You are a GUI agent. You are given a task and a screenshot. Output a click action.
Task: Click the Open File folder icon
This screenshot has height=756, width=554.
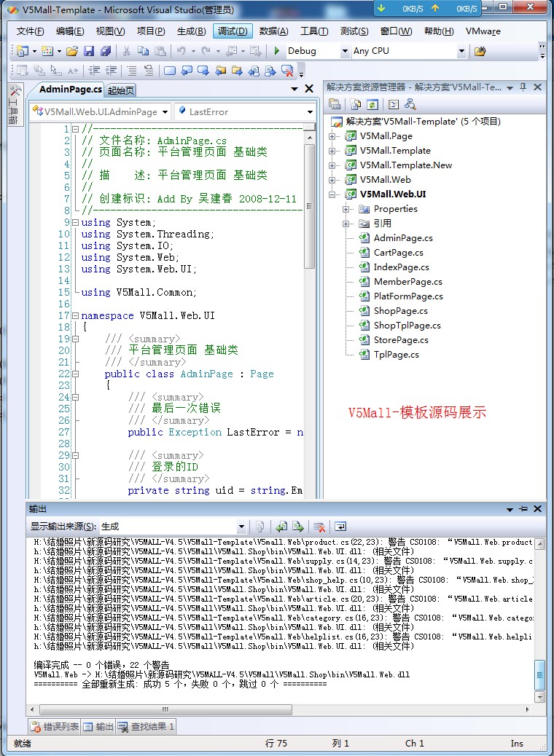coord(72,51)
